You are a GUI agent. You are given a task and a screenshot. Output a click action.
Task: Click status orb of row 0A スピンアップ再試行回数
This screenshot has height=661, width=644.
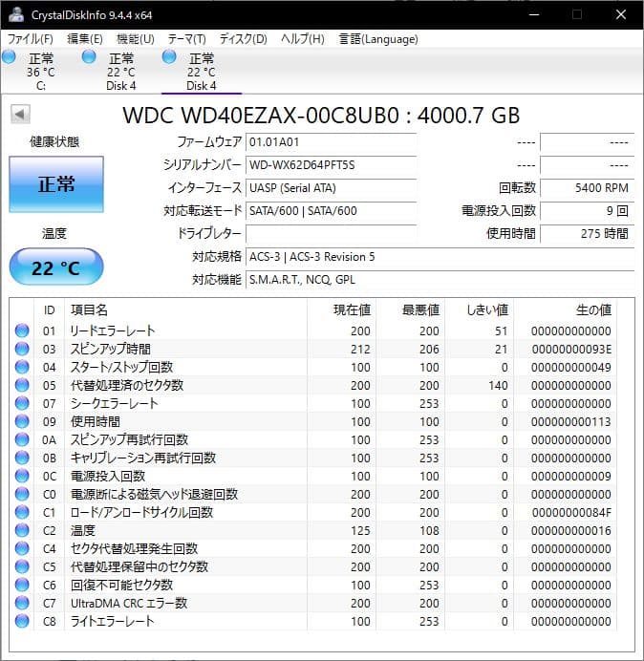coord(22,439)
